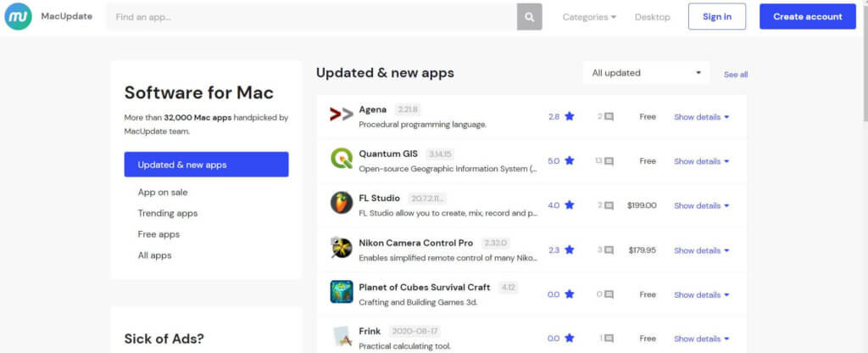Screen dimensions: 868x353
Task: Open the Categories dropdown menu
Action: (x=589, y=17)
